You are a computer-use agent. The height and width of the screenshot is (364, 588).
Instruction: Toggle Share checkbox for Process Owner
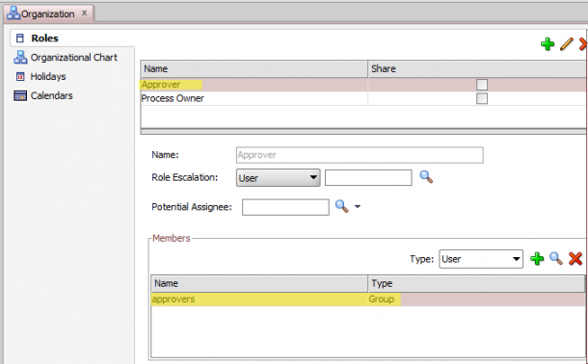point(482,98)
